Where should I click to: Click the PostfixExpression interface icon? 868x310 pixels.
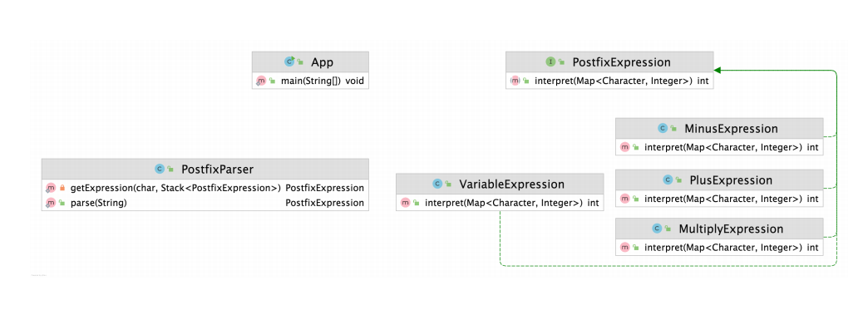pyautogui.click(x=551, y=62)
